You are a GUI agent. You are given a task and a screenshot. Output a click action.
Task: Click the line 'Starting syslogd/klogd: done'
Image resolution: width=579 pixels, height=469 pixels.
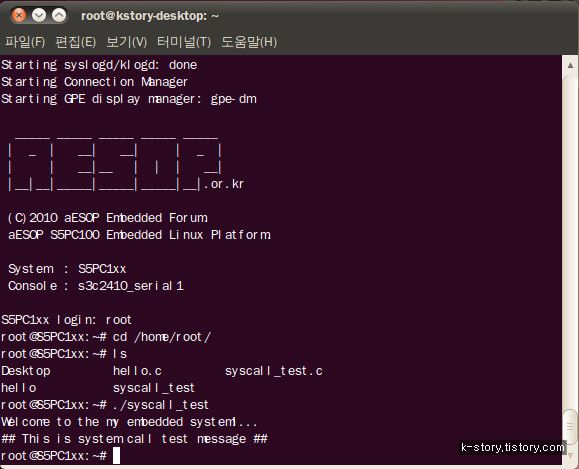point(99,65)
